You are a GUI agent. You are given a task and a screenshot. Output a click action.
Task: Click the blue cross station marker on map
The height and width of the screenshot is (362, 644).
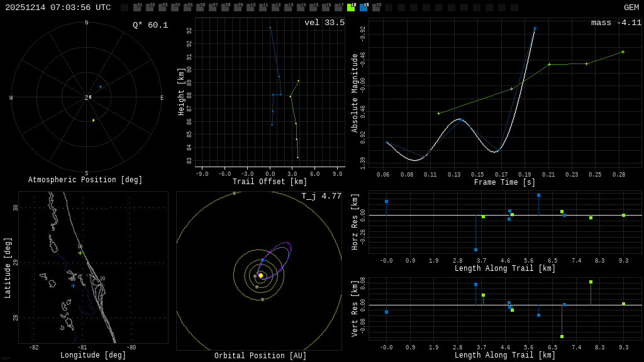click(x=73, y=286)
